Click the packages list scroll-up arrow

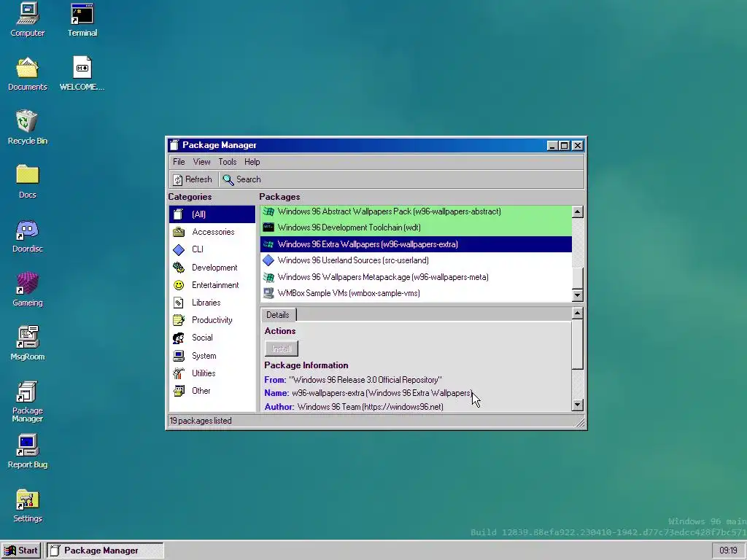coord(578,212)
